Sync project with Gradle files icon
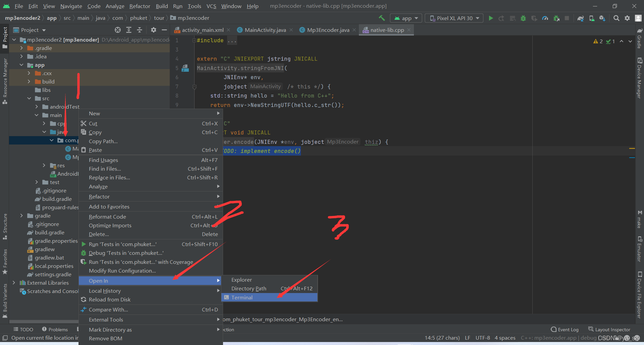This screenshot has height=345, width=644. [x=581, y=18]
